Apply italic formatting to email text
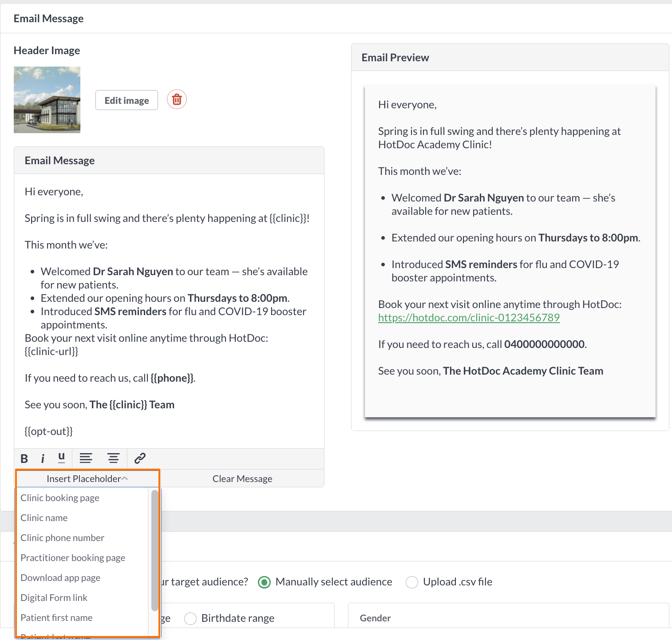The height and width of the screenshot is (640, 672). (x=43, y=458)
